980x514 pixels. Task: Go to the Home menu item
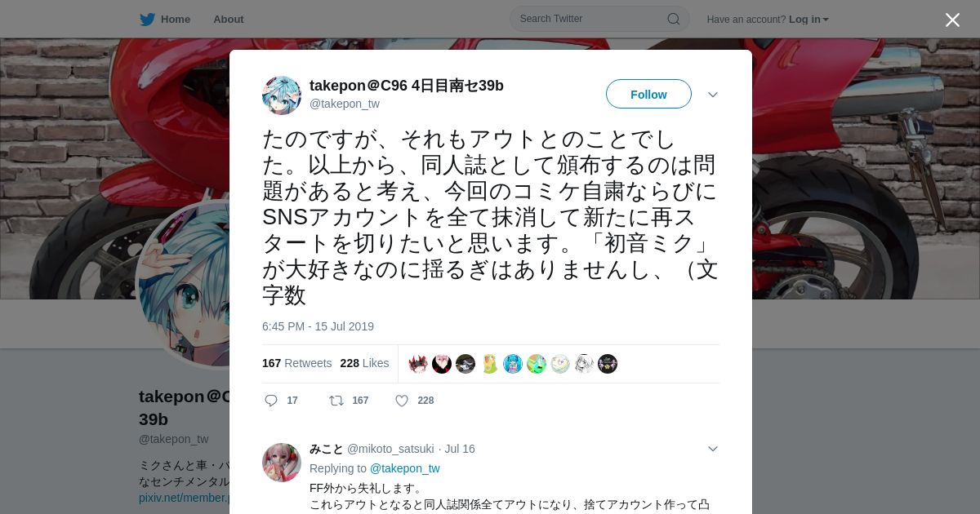176,20
